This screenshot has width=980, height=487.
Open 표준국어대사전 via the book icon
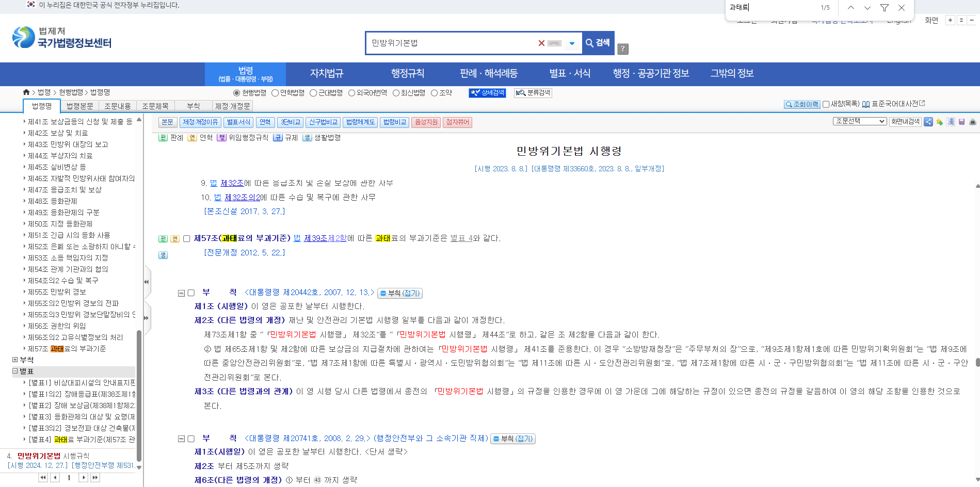click(x=866, y=103)
